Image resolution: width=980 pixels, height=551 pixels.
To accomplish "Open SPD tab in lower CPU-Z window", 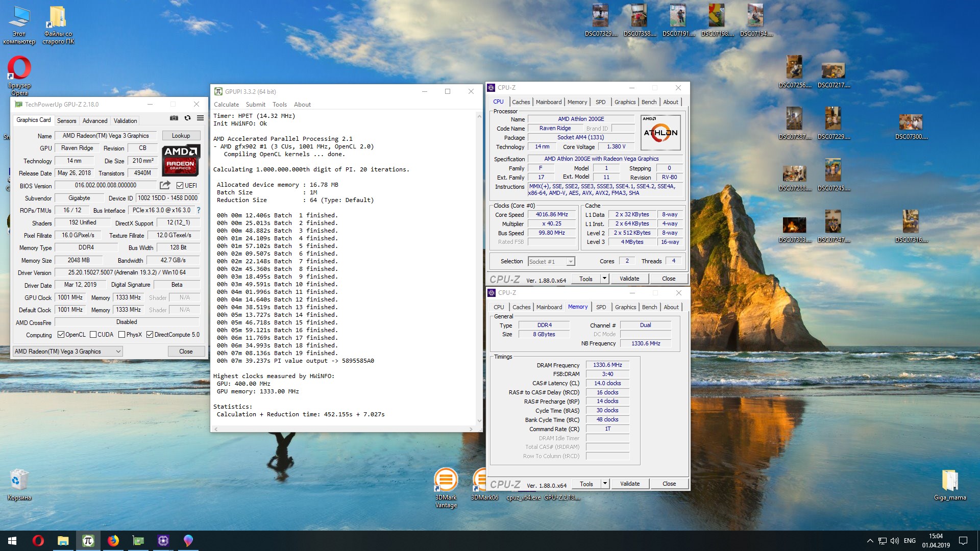I will (x=601, y=307).
